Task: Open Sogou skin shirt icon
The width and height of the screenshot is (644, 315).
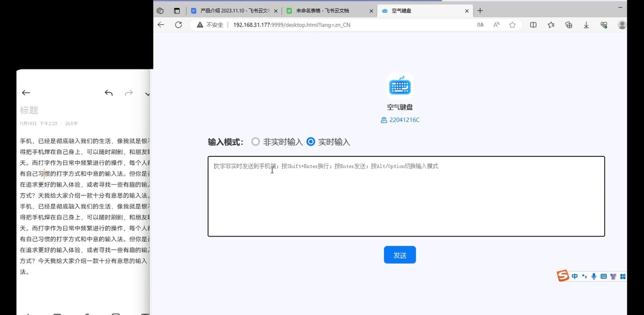Action: pyautogui.click(x=613, y=276)
